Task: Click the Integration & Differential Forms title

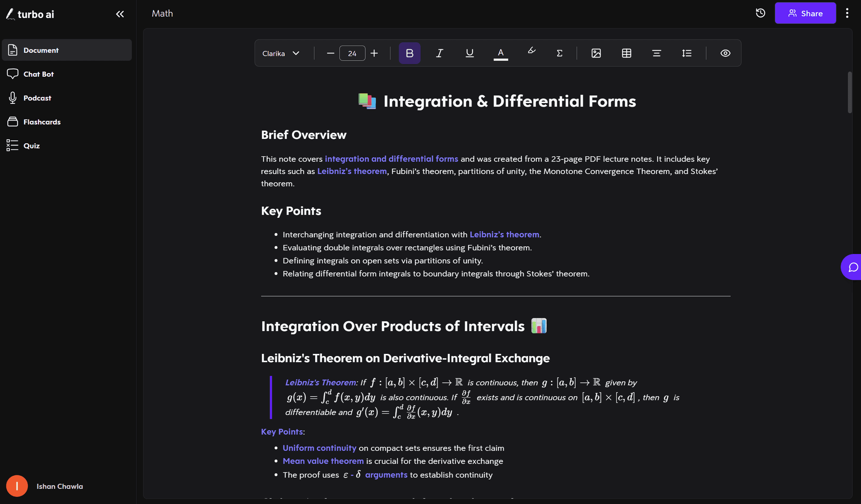Action: click(x=509, y=101)
